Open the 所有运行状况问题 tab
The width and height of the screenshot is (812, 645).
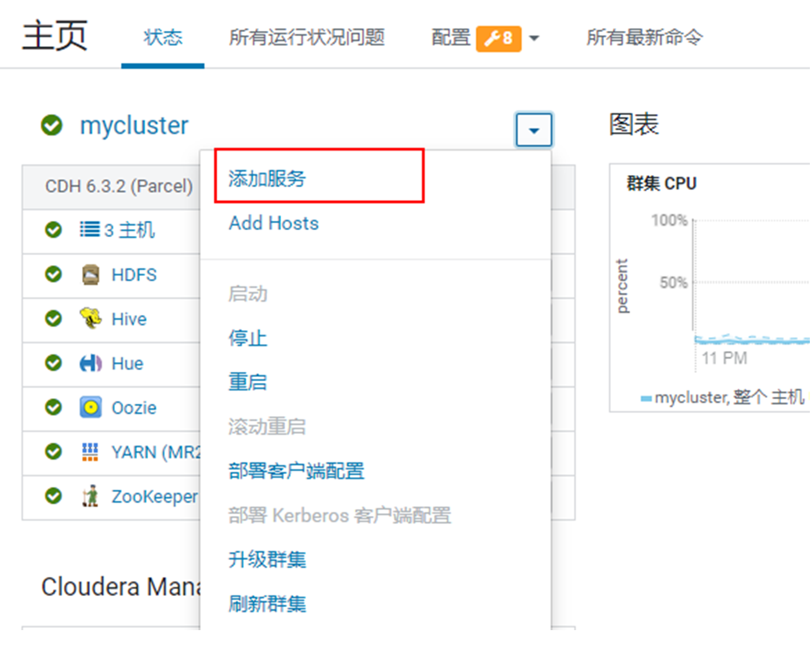tap(307, 38)
